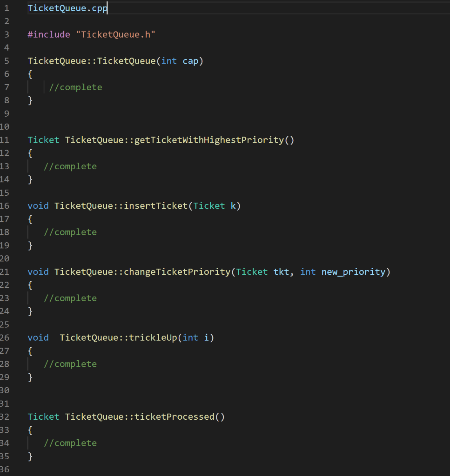Click the ticketProcessed function name
The image size is (450, 476).
click(x=175, y=417)
